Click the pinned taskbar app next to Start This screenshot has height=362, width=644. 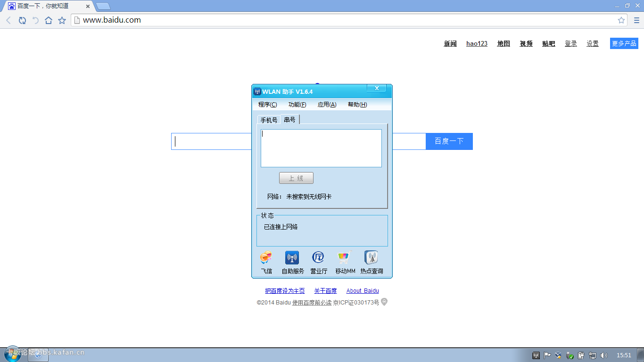[x=38, y=355]
